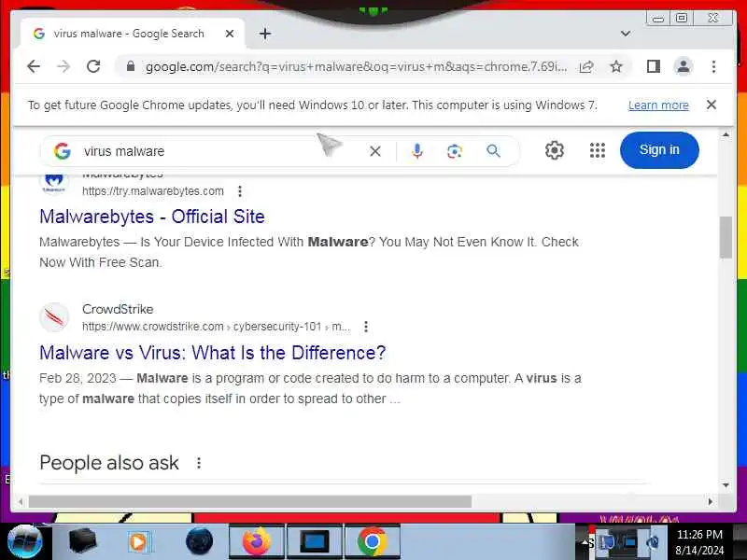The height and width of the screenshot is (560, 747).
Task: Open options for the Malwarebytes result
Action: [240, 191]
